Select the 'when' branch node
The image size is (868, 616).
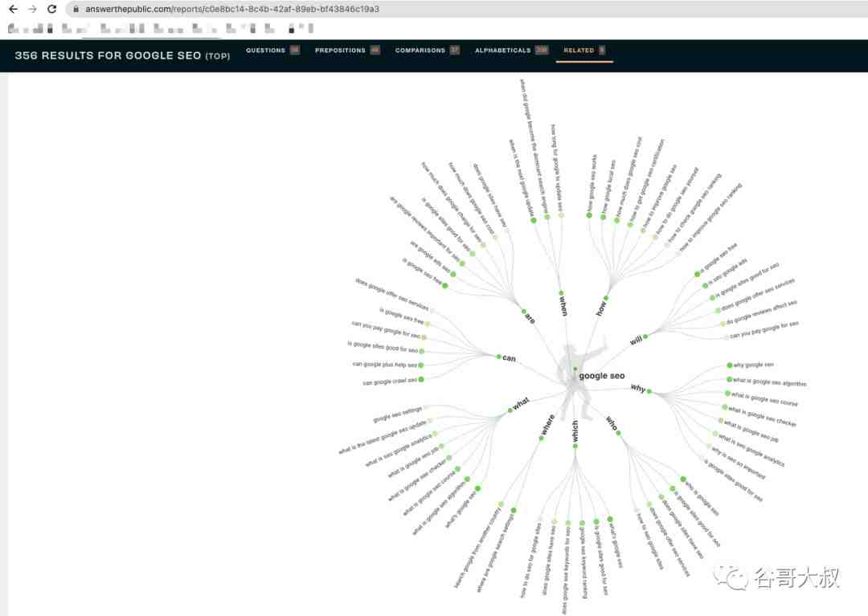click(x=563, y=305)
